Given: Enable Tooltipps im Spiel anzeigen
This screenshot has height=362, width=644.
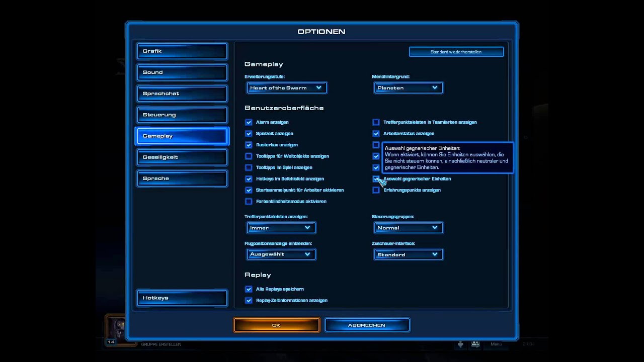Looking at the screenshot, I should 249,167.
